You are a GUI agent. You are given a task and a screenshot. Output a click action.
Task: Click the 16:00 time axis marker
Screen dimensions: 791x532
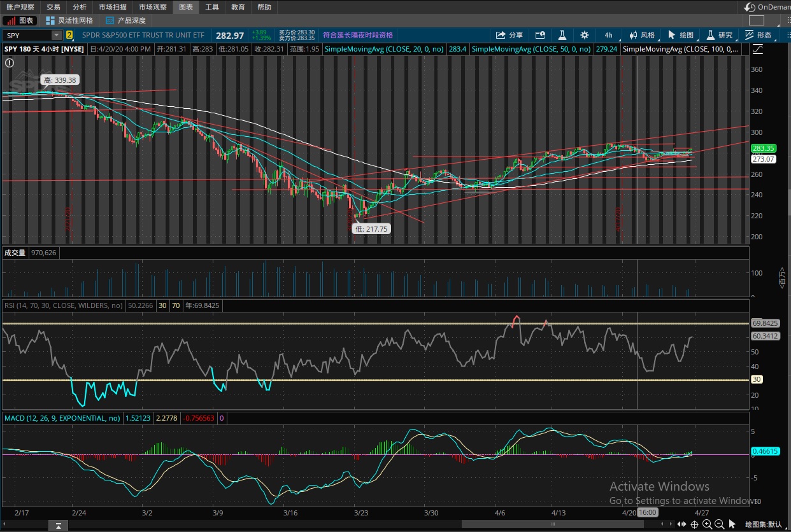(x=648, y=512)
